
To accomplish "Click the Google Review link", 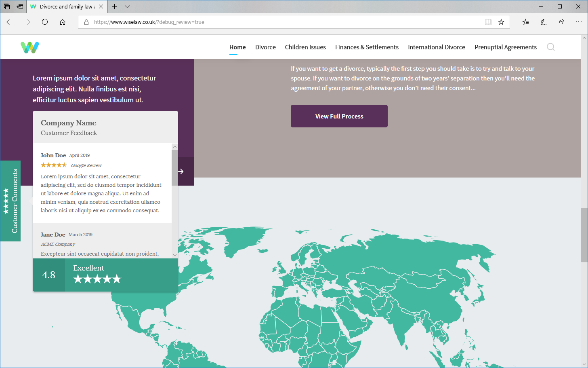I will click(86, 165).
